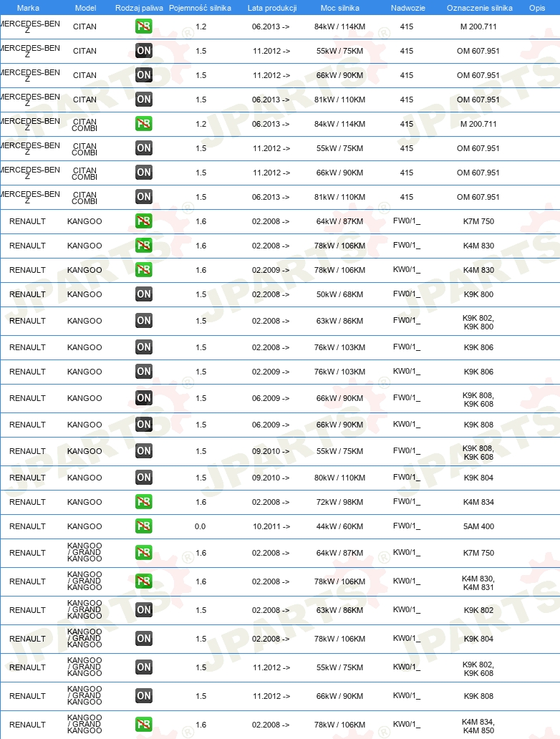Click RENAULT brand cell in the 72kW/98KM row
The width and height of the screenshot is (560, 739).
27,502
